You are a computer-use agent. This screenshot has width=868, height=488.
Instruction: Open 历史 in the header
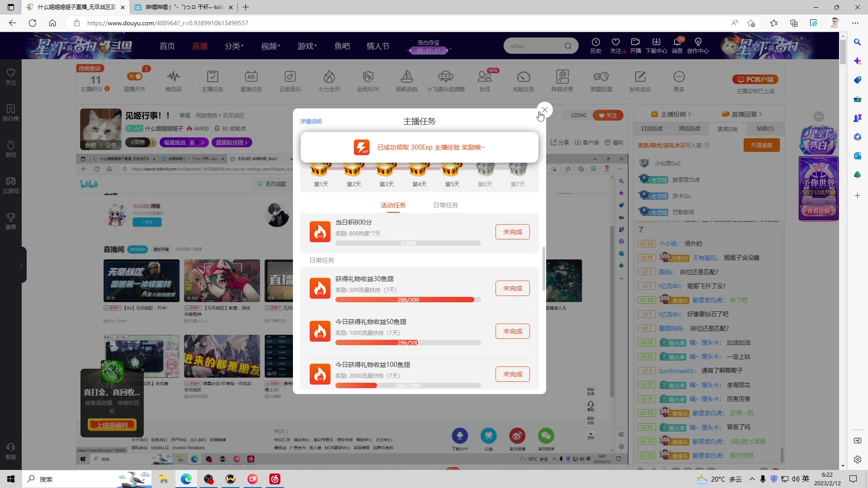tap(595, 46)
